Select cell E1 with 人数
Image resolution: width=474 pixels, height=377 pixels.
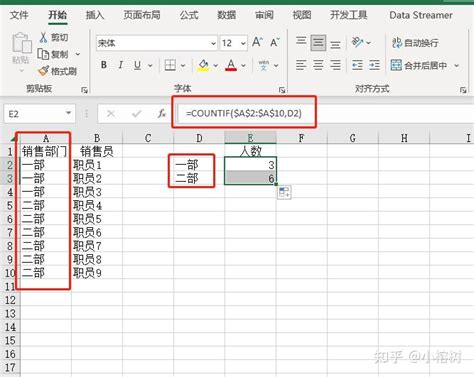point(250,151)
